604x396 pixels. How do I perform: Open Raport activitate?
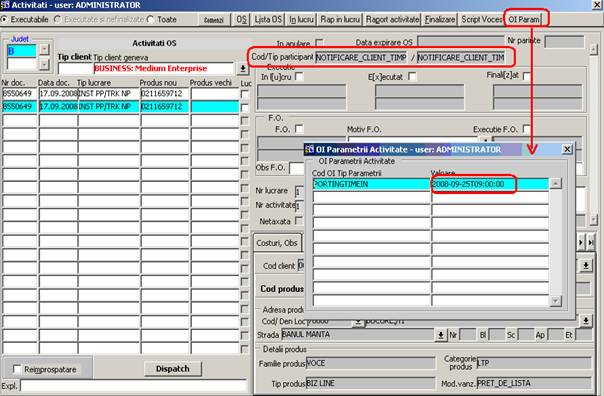click(x=392, y=20)
